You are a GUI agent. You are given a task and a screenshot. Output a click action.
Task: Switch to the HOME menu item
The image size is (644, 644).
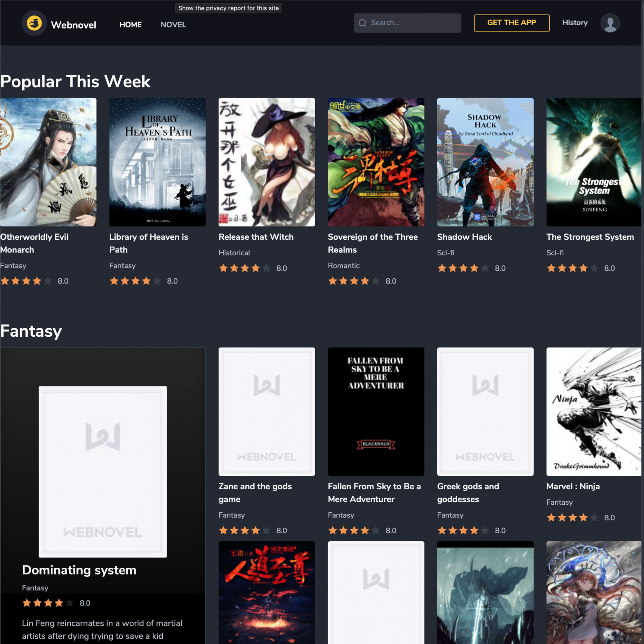(130, 24)
